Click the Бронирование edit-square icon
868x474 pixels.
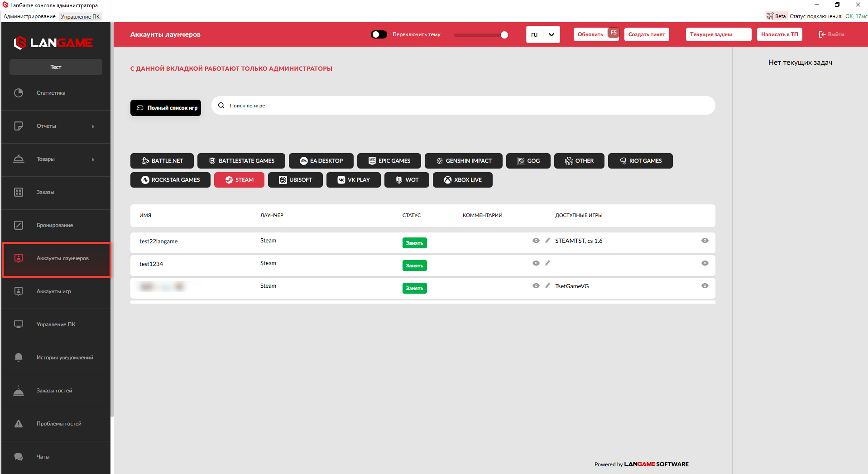pyautogui.click(x=19, y=225)
